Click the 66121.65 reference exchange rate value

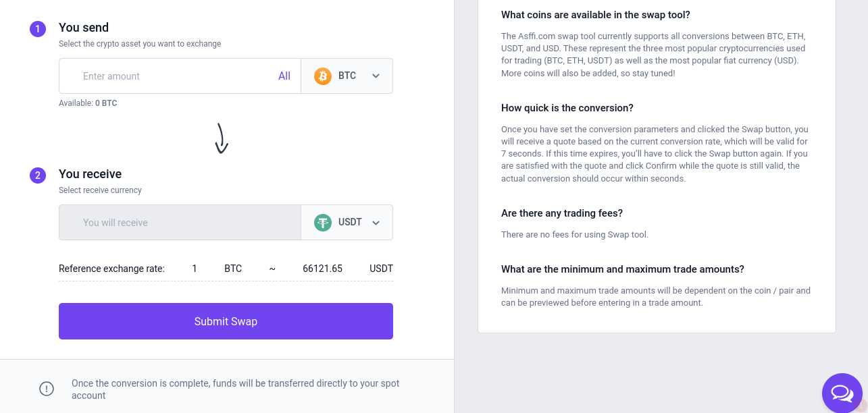click(x=322, y=269)
